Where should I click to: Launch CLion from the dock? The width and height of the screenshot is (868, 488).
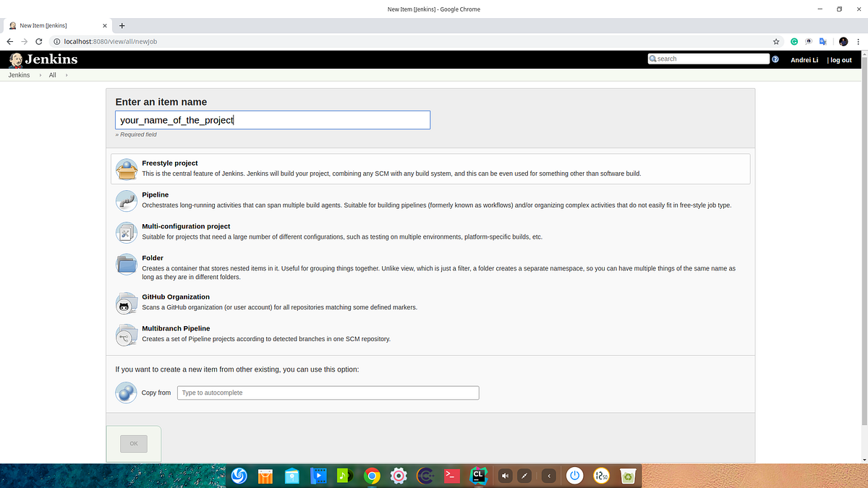(x=478, y=476)
